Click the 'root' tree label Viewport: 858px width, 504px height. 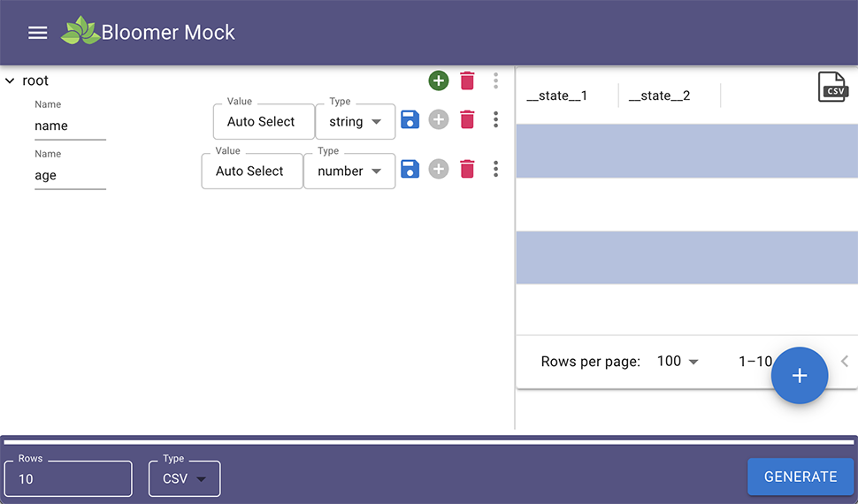click(x=35, y=81)
